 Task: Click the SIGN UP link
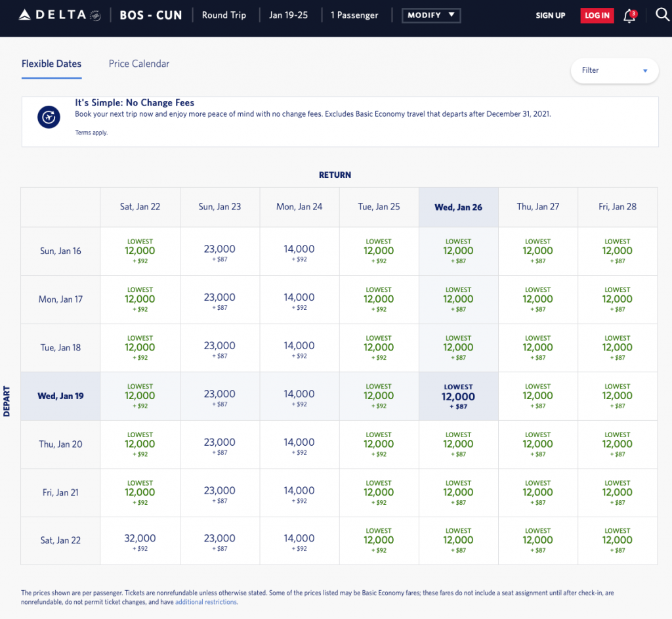[550, 16]
